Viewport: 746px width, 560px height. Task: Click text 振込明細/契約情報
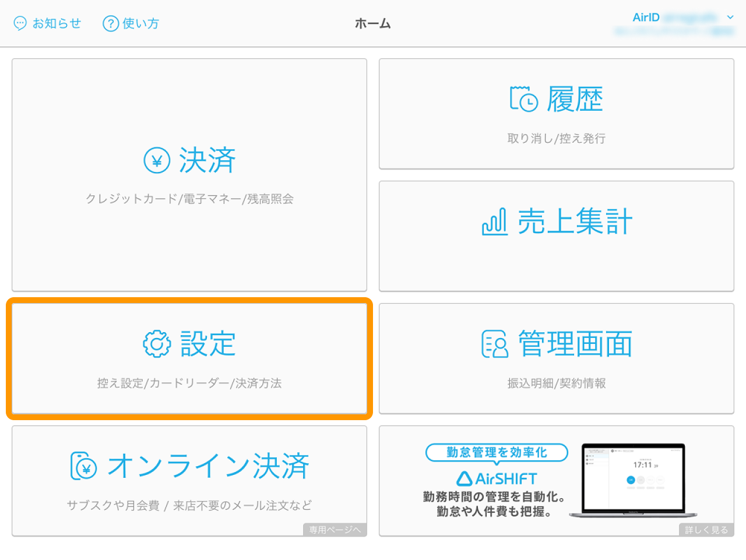pyautogui.click(x=557, y=383)
